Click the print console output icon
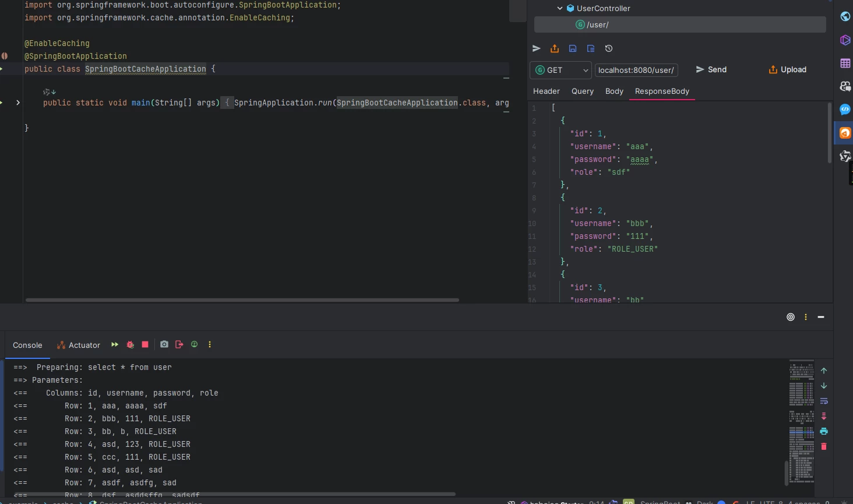 824,431
